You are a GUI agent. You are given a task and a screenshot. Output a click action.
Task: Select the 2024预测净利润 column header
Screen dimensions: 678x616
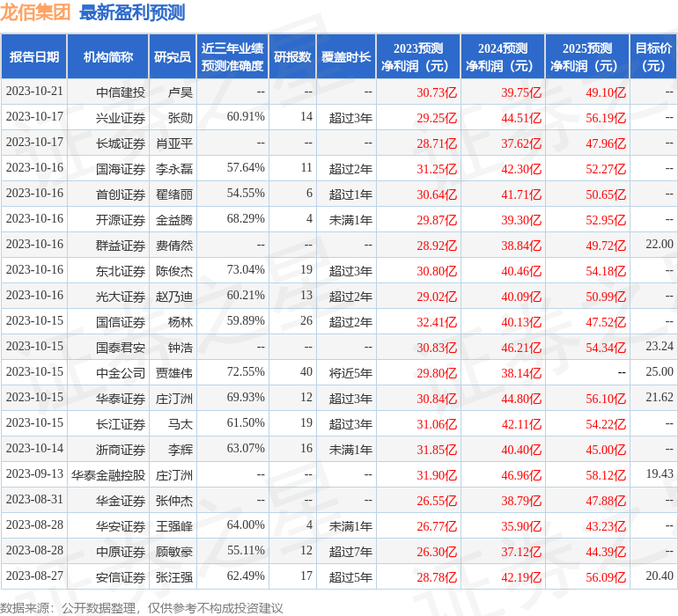[x=503, y=56]
